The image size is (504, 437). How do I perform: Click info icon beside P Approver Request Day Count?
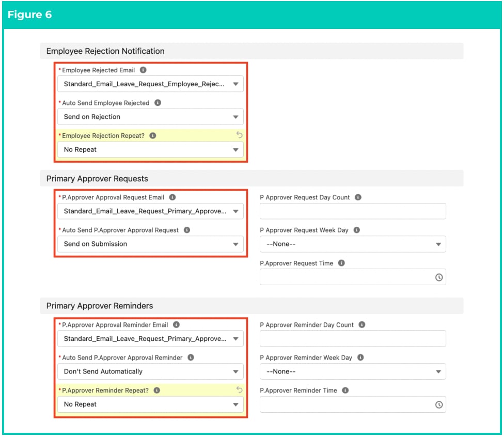(x=358, y=197)
